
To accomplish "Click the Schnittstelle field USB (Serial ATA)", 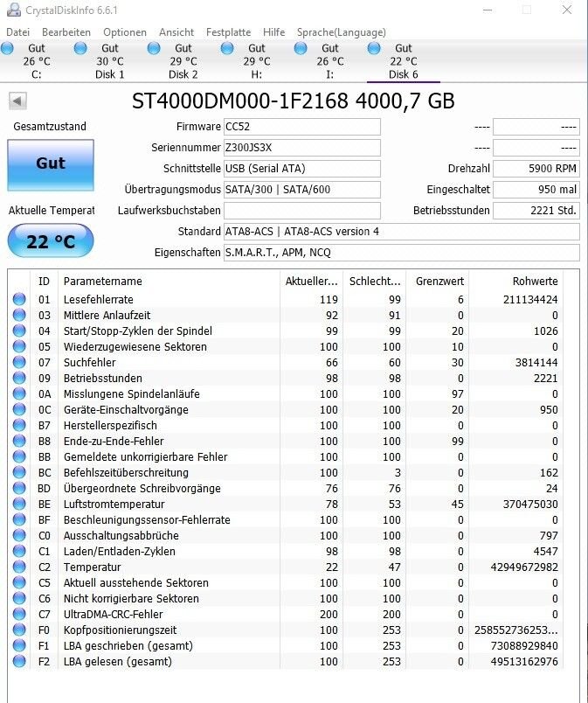I will [x=302, y=169].
